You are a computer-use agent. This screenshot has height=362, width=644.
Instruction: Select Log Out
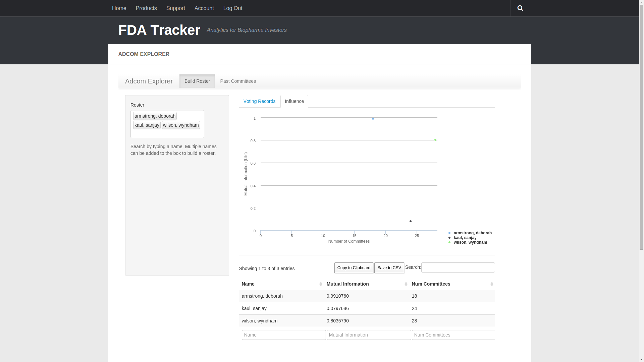tap(233, 8)
